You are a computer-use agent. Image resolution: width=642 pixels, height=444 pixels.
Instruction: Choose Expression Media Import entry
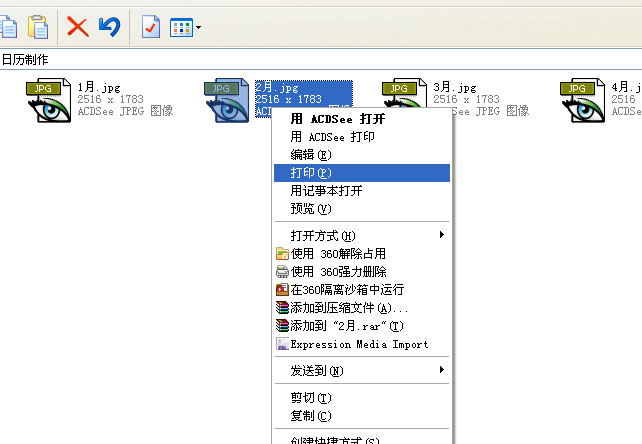tap(362, 344)
